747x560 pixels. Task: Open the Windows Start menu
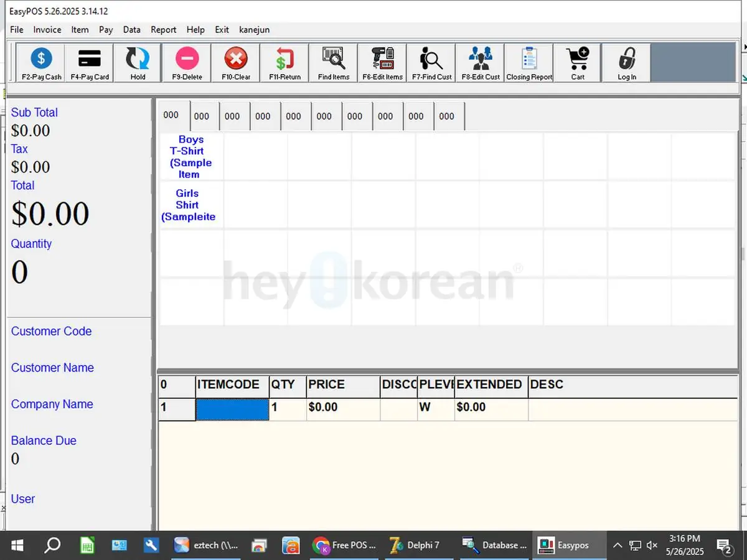pyautogui.click(x=17, y=546)
